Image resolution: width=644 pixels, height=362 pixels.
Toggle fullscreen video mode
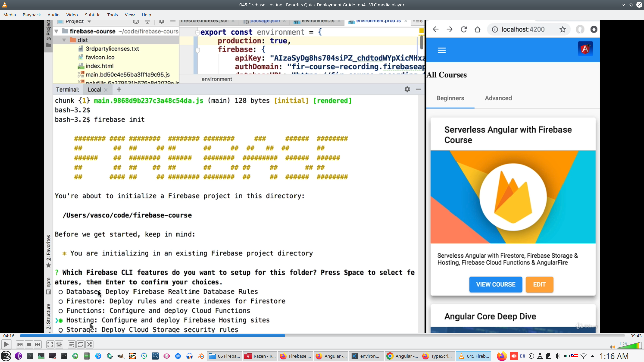50,344
